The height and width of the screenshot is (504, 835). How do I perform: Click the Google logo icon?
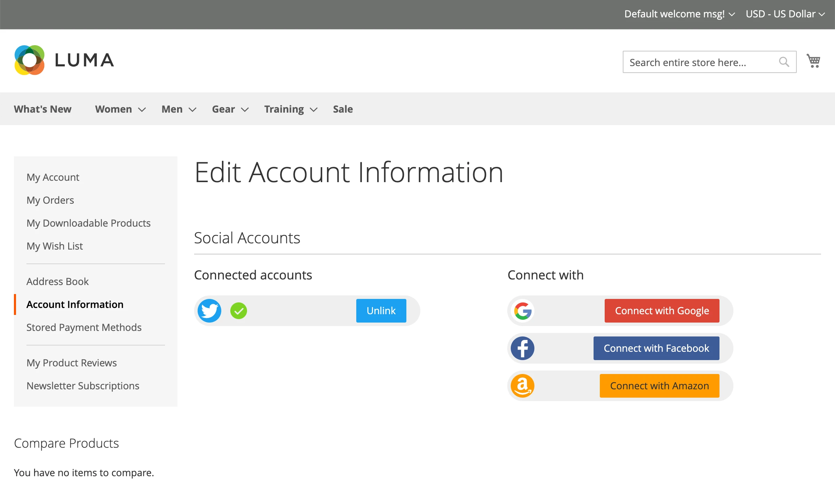(523, 311)
